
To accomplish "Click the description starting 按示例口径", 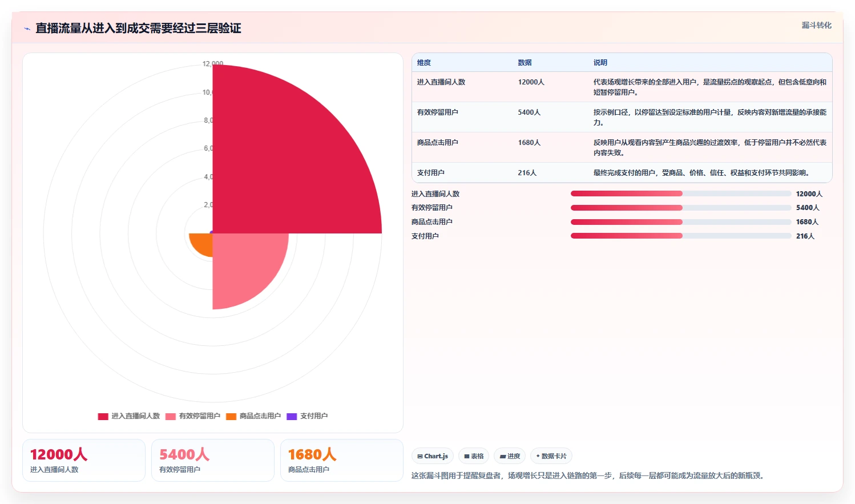I will pos(710,118).
